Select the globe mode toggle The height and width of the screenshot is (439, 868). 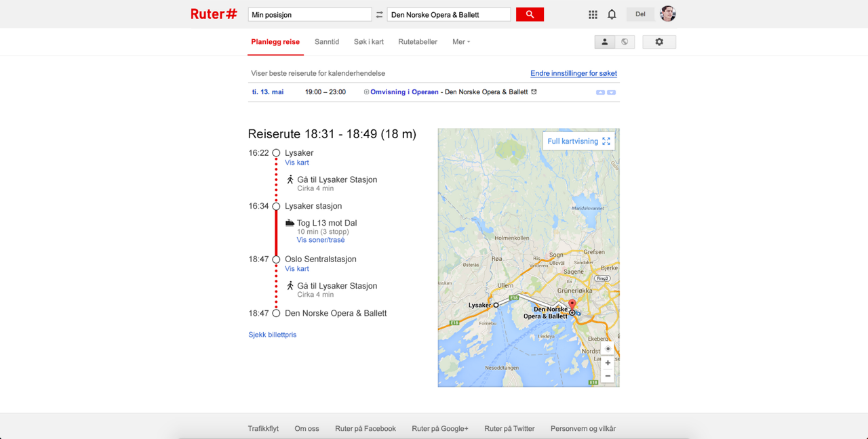tap(625, 42)
